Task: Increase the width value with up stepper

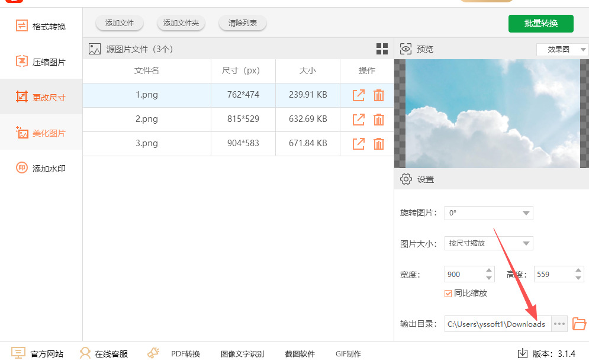Action: [x=489, y=270]
